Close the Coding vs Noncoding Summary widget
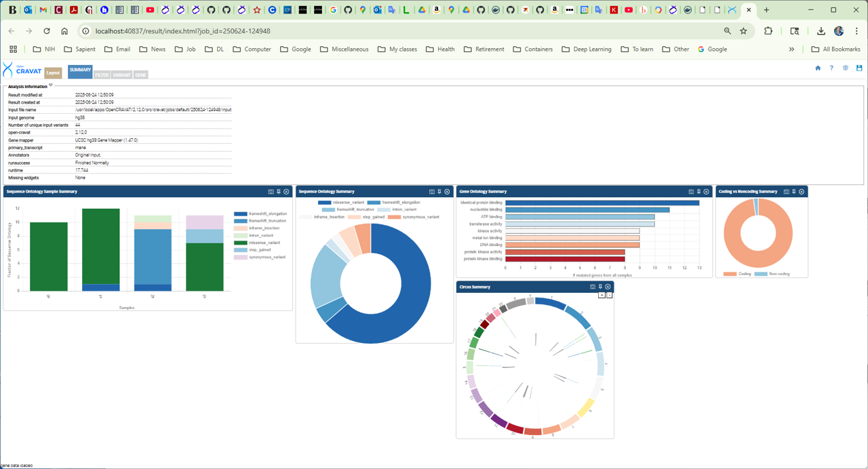 [x=802, y=192]
